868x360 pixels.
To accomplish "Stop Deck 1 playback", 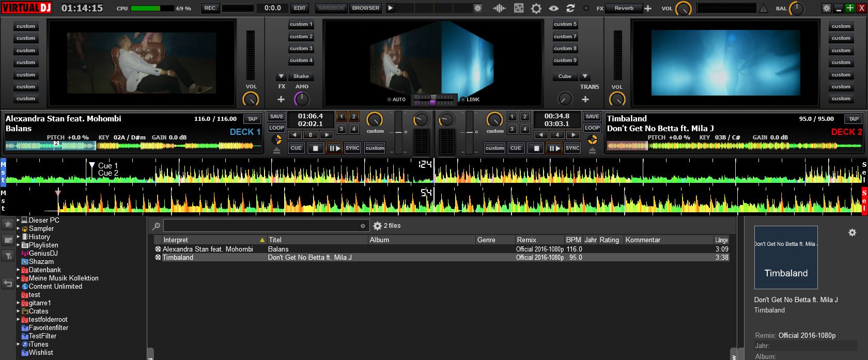I will (315, 148).
